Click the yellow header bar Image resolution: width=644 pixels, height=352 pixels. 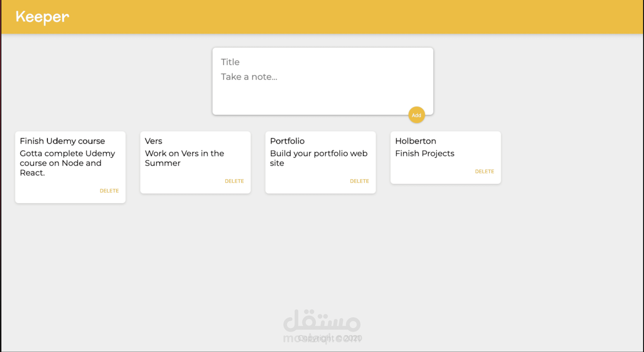[x=350, y=17]
